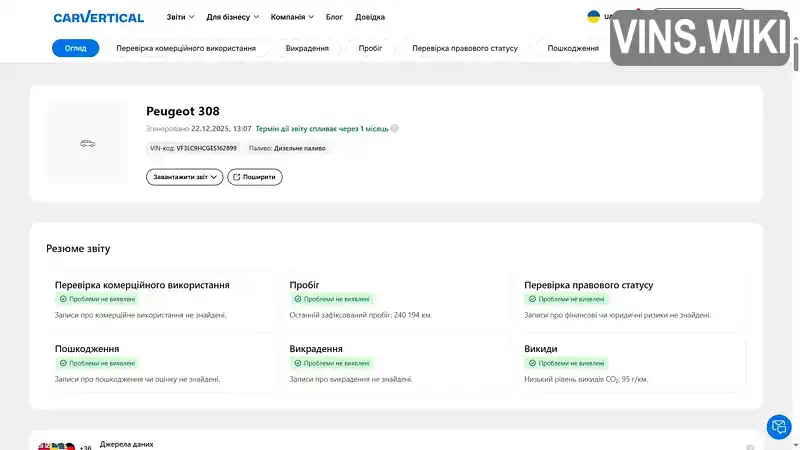
Task: Click the badge under Перевірка правового статусу summary
Action: click(x=567, y=299)
